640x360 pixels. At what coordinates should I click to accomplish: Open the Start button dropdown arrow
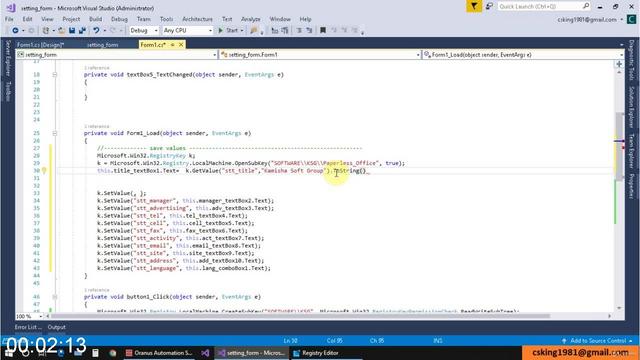coord(242,31)
